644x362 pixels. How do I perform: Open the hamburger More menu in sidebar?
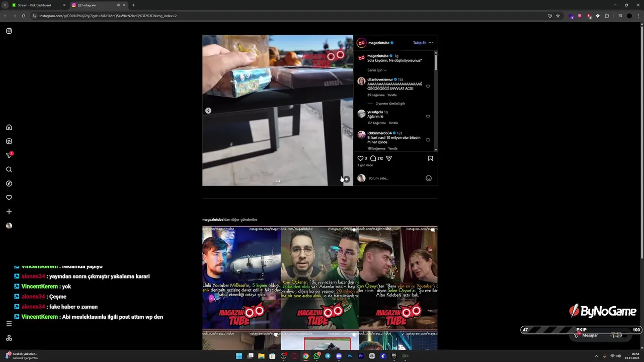[x=9, y=324]
